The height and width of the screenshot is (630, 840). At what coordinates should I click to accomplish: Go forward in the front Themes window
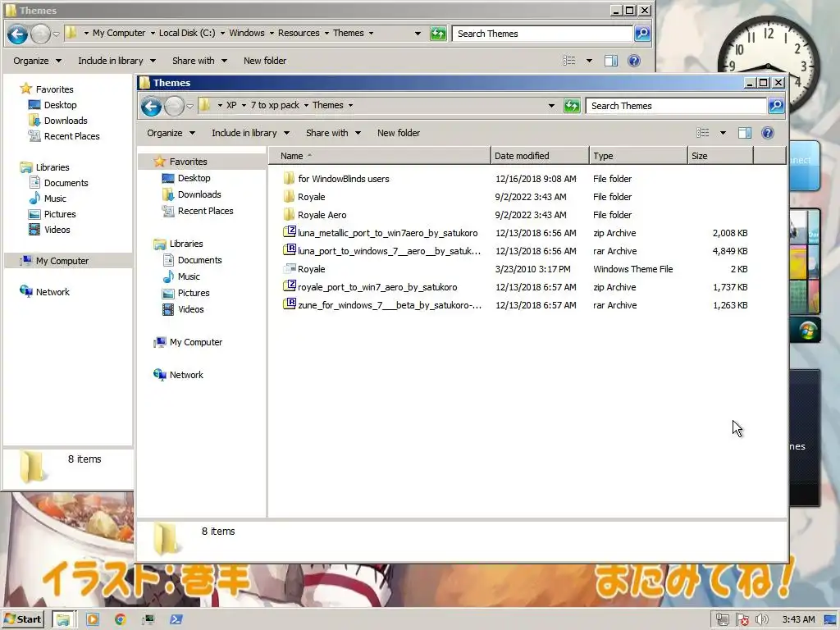(174, 106)
